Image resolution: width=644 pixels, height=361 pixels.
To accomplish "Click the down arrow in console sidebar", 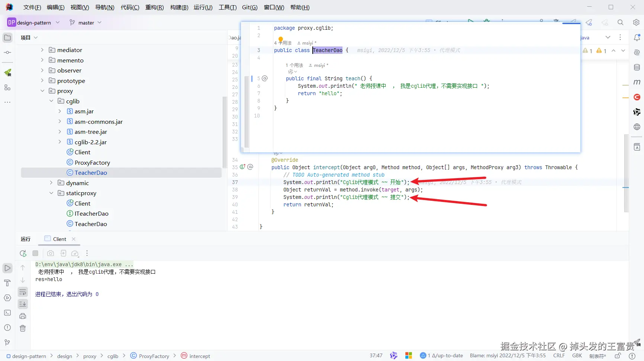I will (23, 280).
